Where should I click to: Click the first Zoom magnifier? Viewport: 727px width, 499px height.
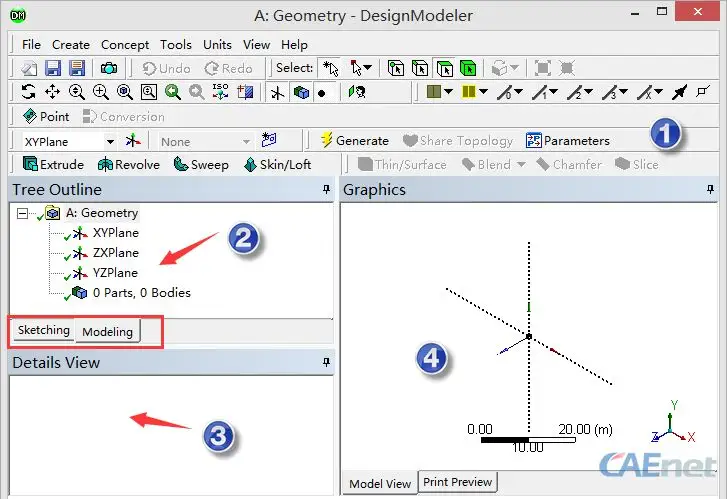click(x=77, y=92)
